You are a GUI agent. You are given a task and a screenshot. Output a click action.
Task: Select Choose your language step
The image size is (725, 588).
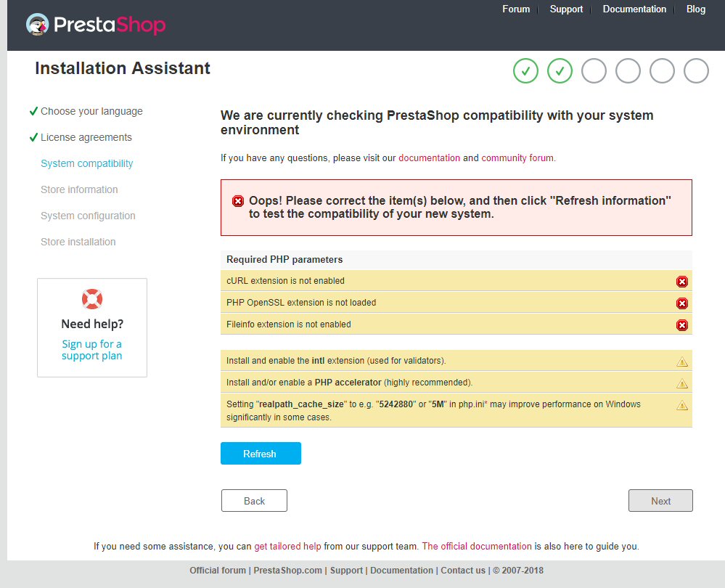(x=91, y=111)
